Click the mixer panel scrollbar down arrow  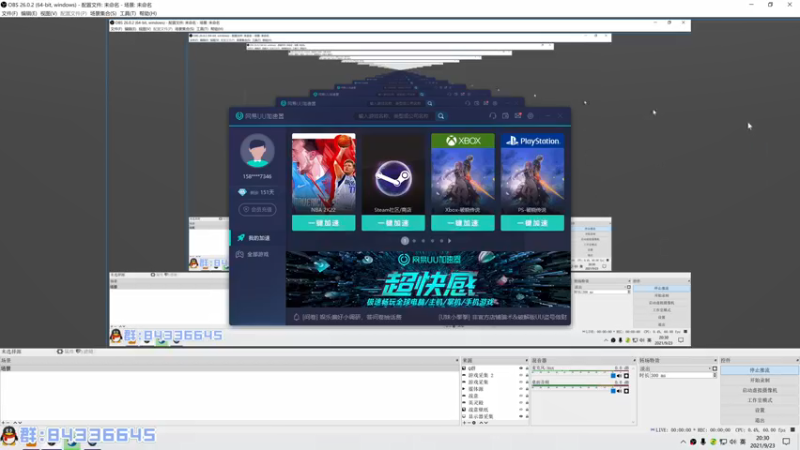(x=633, y=422)
